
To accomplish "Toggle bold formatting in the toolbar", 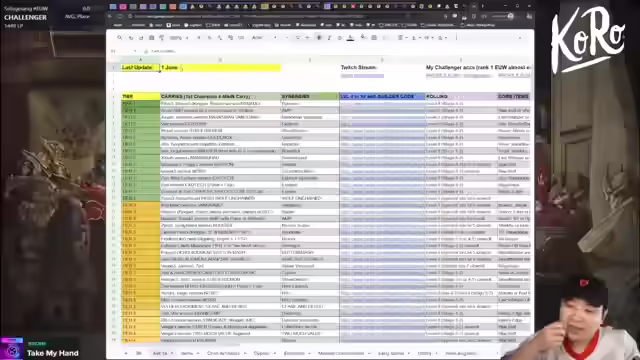I will click(319, 38).
